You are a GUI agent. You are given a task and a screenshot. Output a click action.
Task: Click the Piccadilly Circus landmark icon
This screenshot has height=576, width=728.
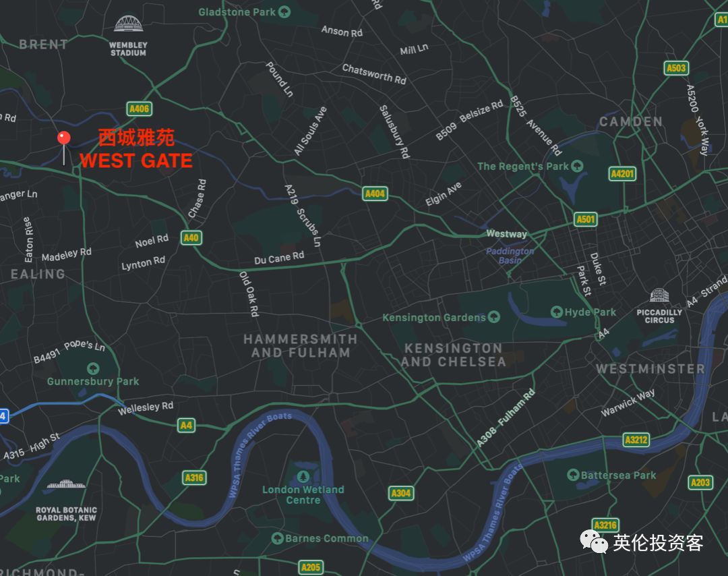click(x=659, y=295)
